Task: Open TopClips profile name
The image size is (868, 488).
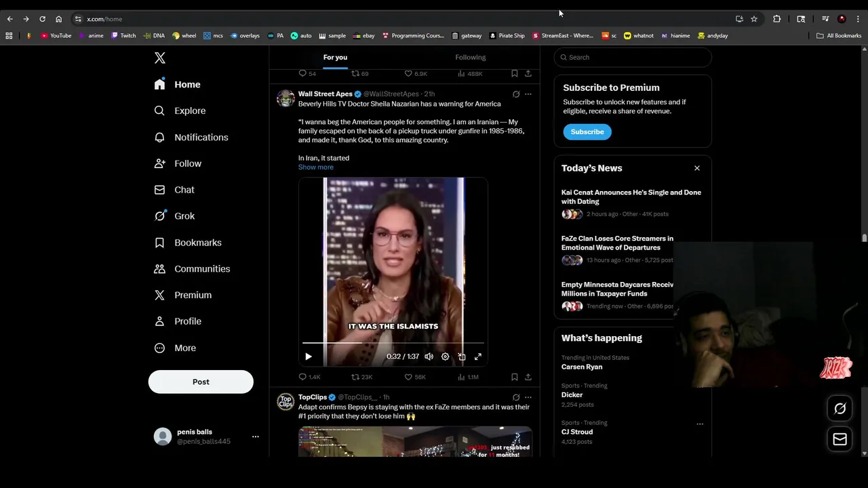Action: coord(313,397)
